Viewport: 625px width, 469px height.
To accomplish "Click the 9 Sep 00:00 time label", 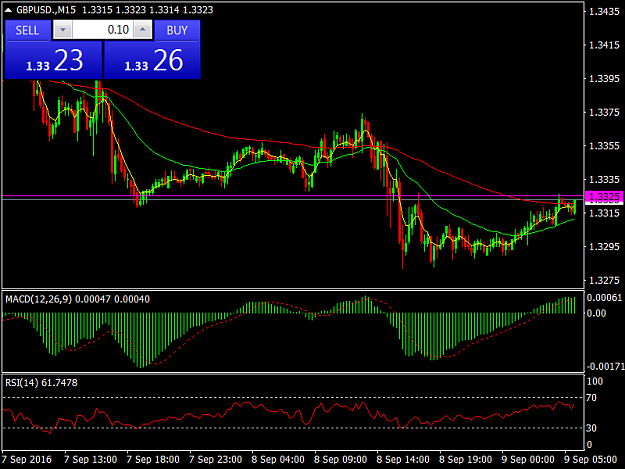I will coord(528,459).
